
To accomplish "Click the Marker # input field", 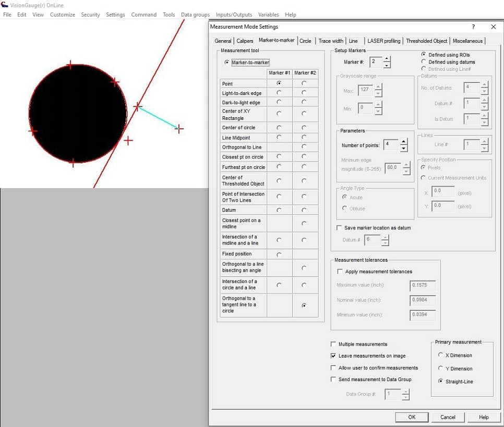I will (376, 62).
